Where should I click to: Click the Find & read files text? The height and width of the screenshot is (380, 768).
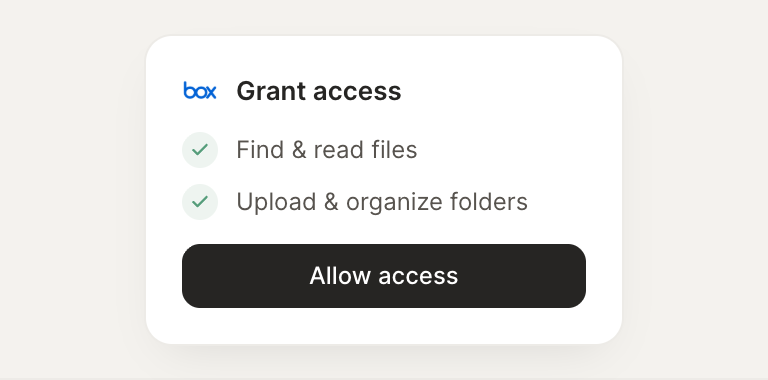coord(327,150)
